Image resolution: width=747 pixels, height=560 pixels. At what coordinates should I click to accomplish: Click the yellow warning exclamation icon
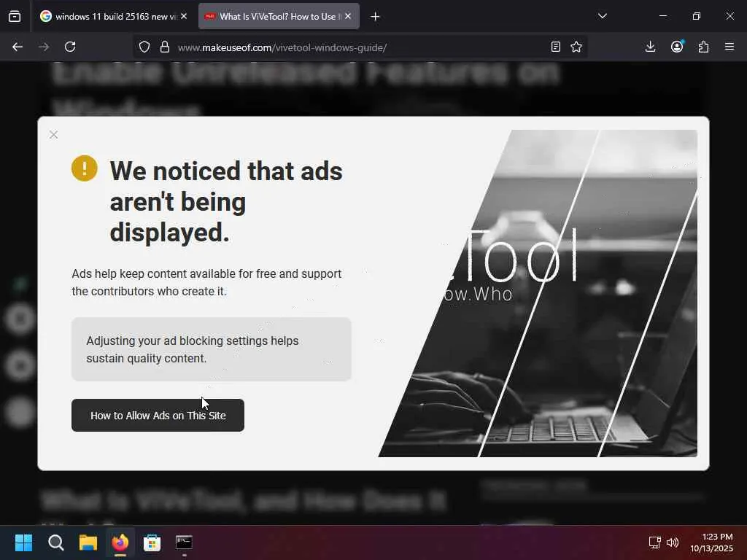pos(85,168)
